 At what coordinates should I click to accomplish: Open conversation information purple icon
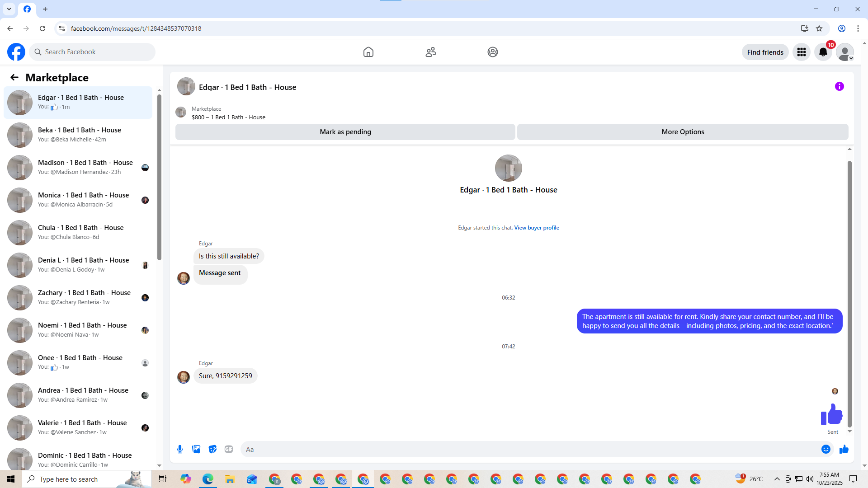click(x=839, y=86)
